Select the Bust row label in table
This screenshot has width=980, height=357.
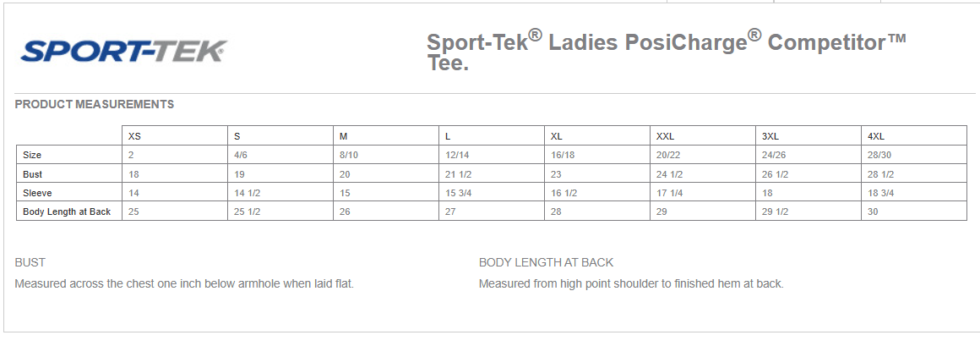click(x=32, y=174)
